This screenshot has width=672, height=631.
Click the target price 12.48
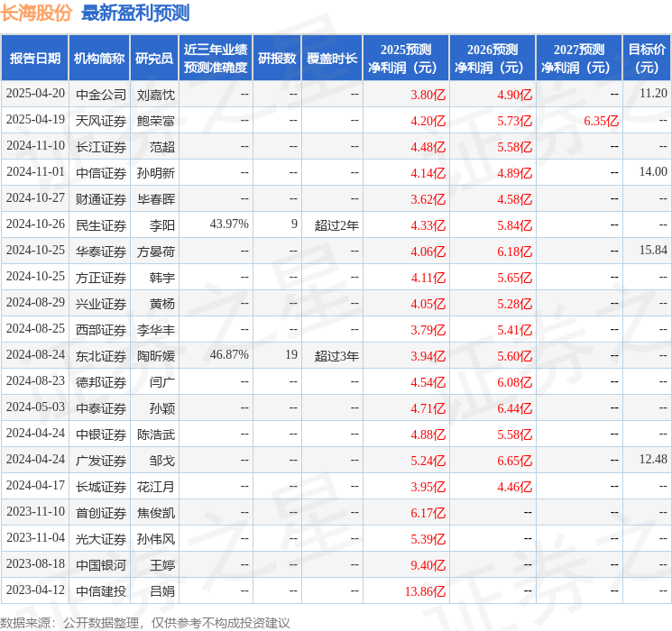click(x=653, y=459)
